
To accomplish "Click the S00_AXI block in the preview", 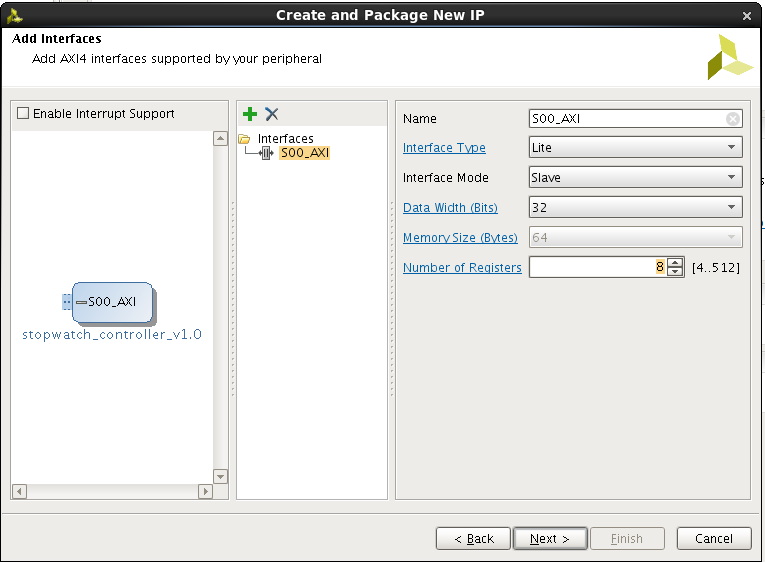I will point(113,302).
